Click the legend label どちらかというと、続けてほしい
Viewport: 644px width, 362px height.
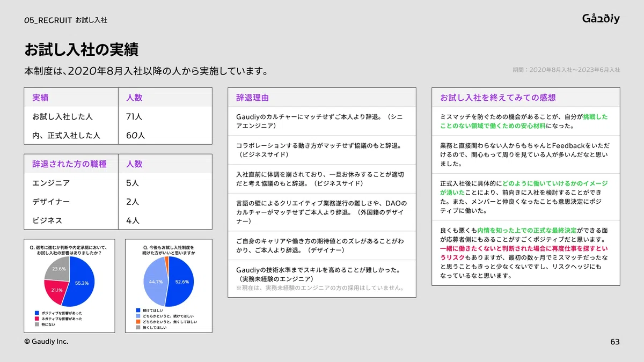169,316
